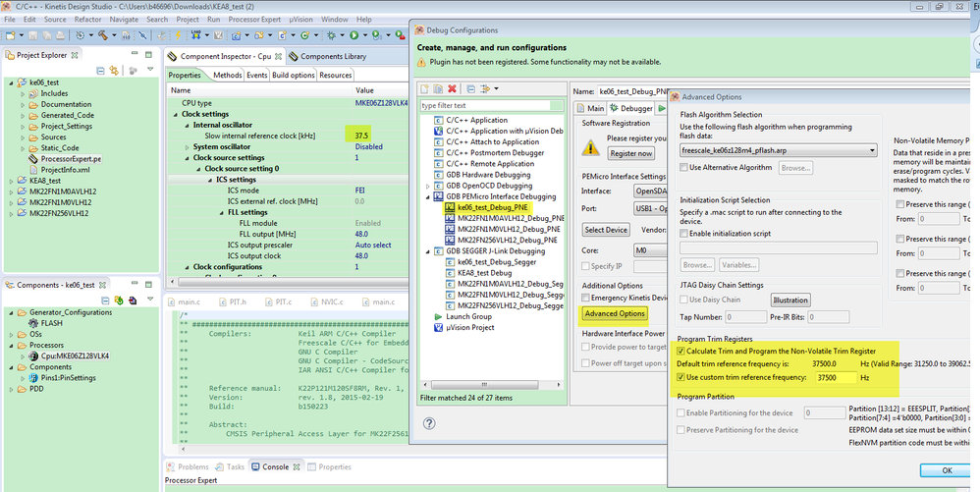Collapse the ke06_test project in Project Explorer
This screenshot has width=980, height=492.
(13, 82)
